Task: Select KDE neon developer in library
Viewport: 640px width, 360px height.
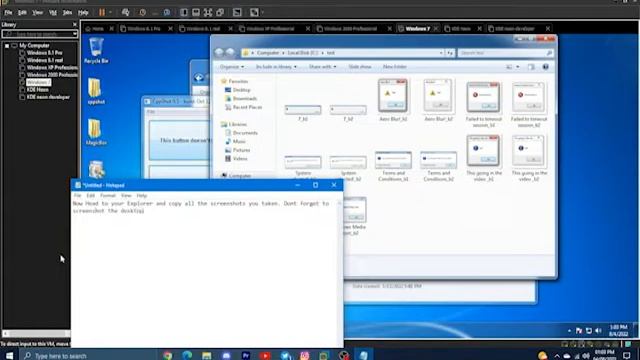Action: pyautogui.click(x=48, y=97)
